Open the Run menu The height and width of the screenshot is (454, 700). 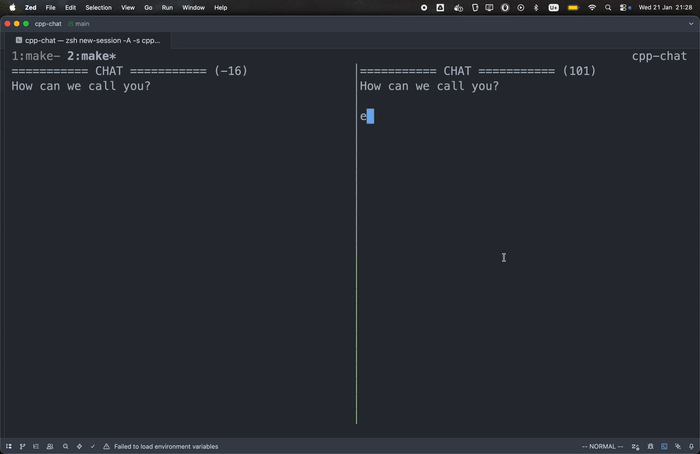point(167,8)
